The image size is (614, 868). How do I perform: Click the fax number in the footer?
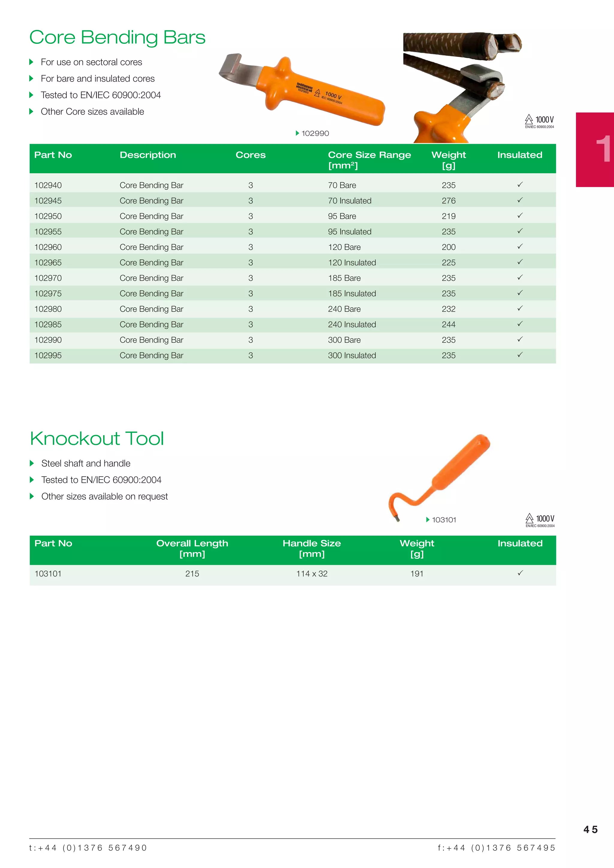(496, 848)
